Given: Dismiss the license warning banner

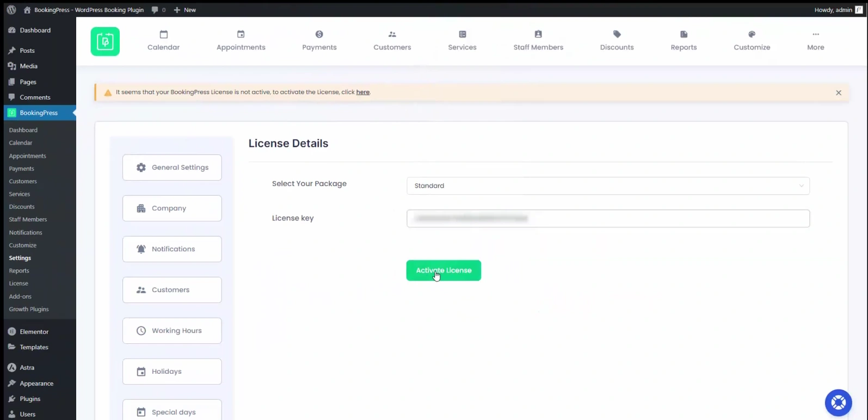Looking at the screenshot, I should 838,92.
